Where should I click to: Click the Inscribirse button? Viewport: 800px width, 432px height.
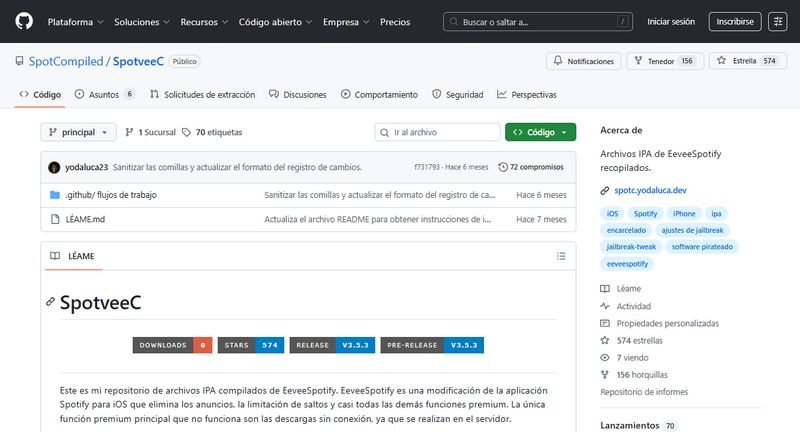[x=734, y=21]
